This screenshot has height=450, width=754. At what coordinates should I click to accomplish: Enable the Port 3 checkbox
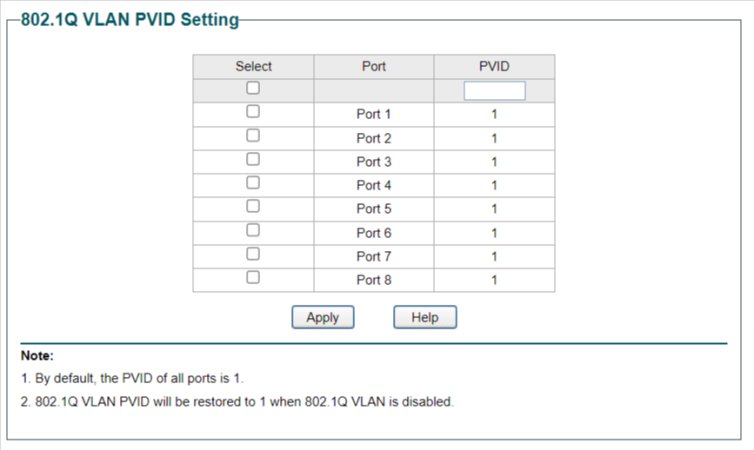coord(253,159)
